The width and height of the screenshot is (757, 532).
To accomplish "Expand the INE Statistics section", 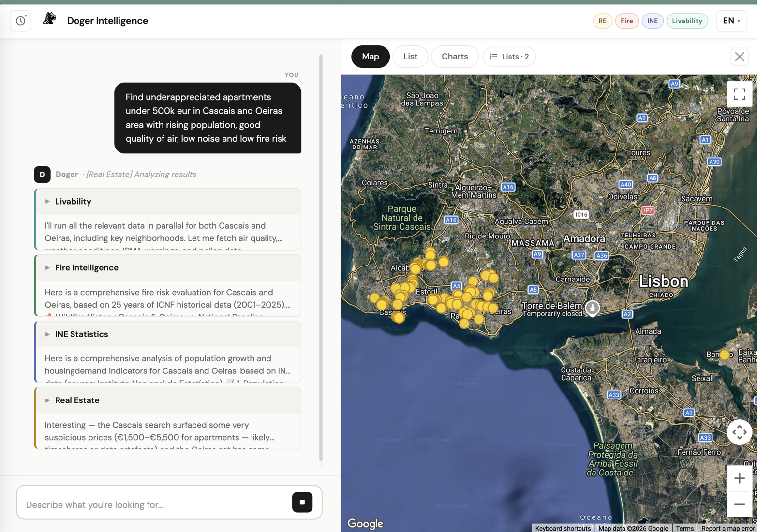I will (x=168, y=334).
